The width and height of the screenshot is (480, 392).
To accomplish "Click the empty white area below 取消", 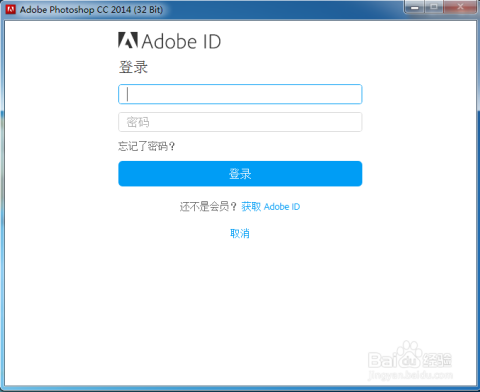I will [240, 300].
